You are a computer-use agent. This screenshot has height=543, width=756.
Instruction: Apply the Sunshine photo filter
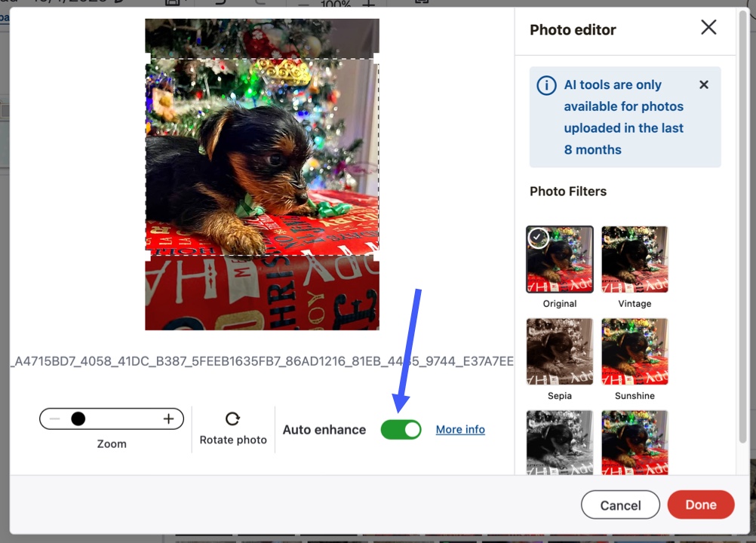(x=635, y=351)
